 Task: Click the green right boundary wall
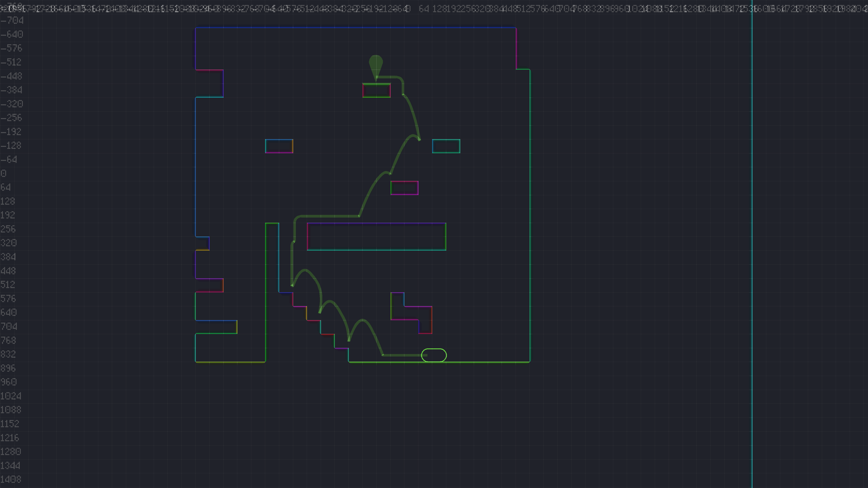coord(530,216)
